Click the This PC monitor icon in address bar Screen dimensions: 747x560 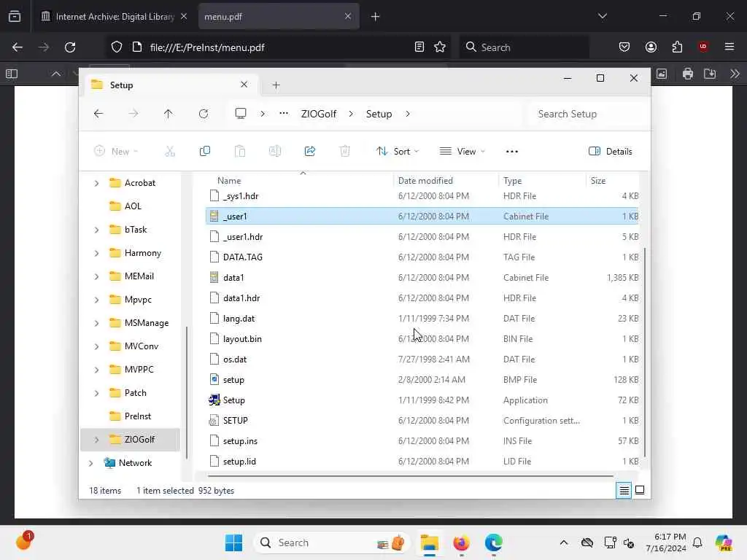click(241, 114)
